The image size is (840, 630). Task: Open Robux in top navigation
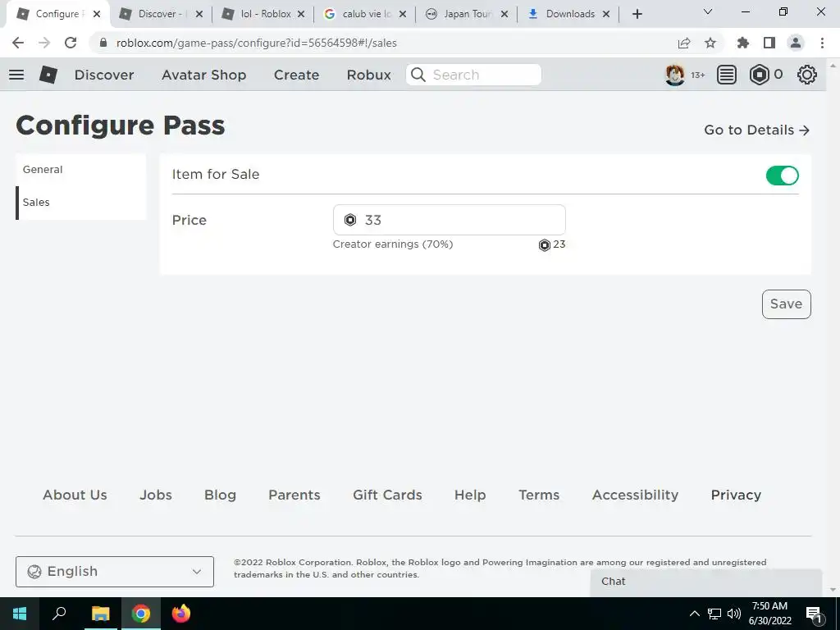368,75
